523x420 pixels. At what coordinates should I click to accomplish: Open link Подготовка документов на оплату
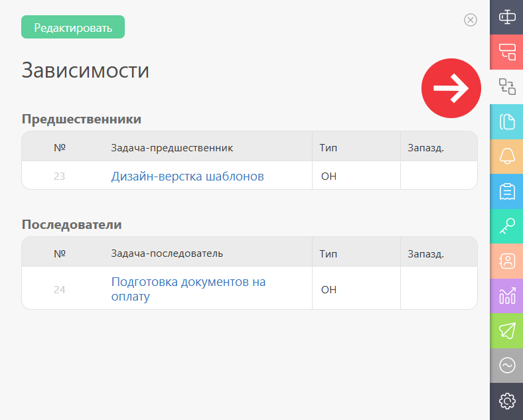point(188,289)
